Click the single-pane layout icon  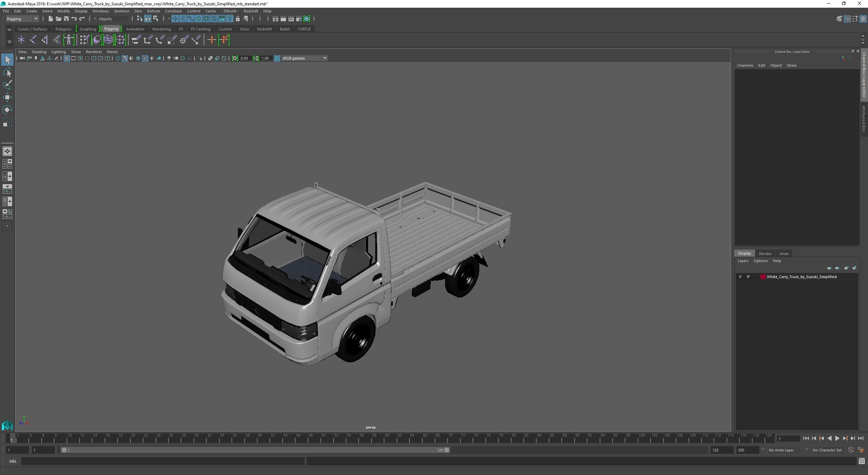tap(7, 151)
